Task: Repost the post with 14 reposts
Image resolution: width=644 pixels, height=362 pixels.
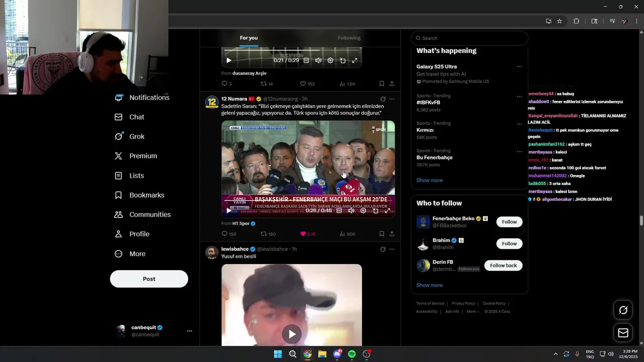Action: [x=267, y=84]
